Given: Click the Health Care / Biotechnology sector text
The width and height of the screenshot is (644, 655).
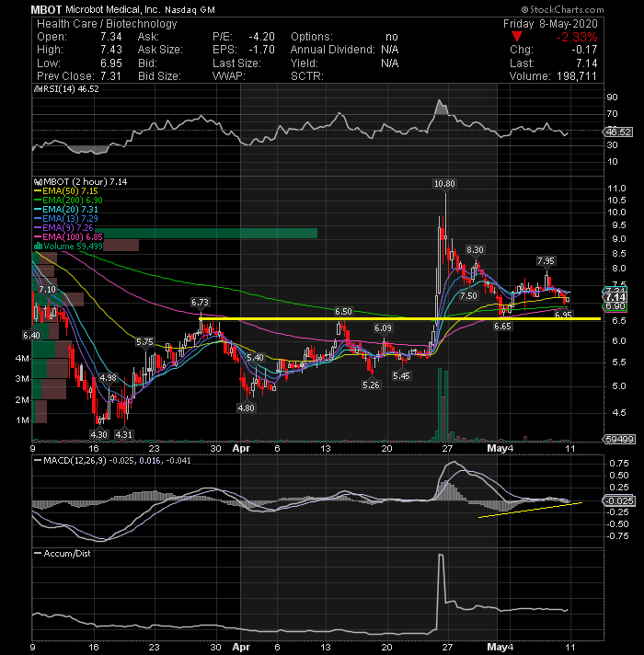Looking at the screenshot, I should pyautogui.click(x=107, y=24).
